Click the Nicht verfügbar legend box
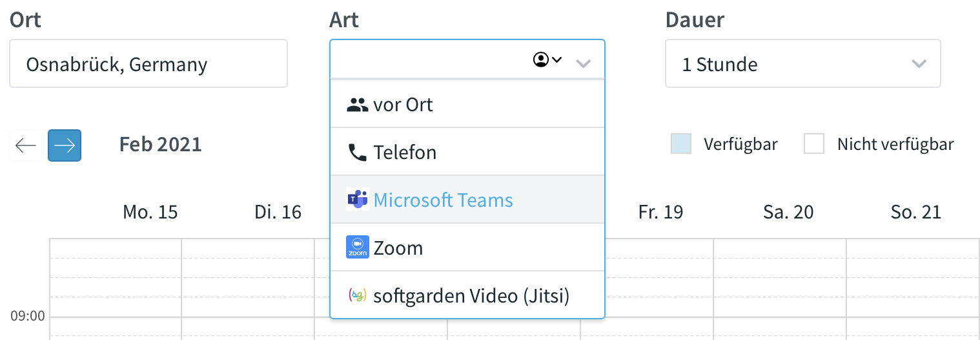980x340 pixels. (x=814, y=144)
